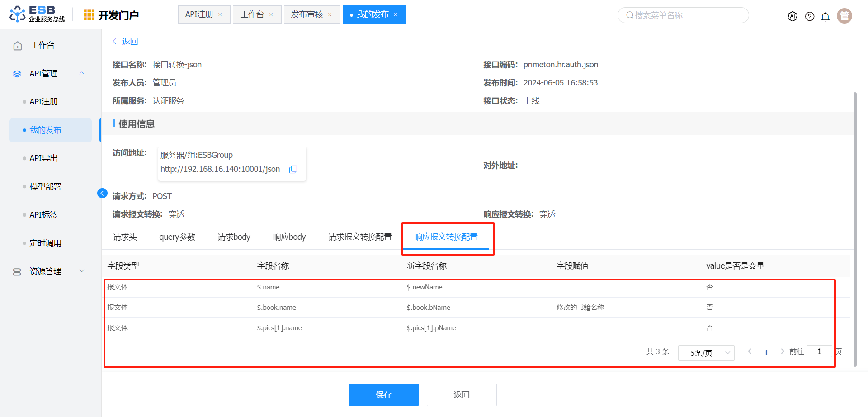Screen dimensions: 868x417
Task: Switch to the 响应body tab
Action: click(289, 237)
